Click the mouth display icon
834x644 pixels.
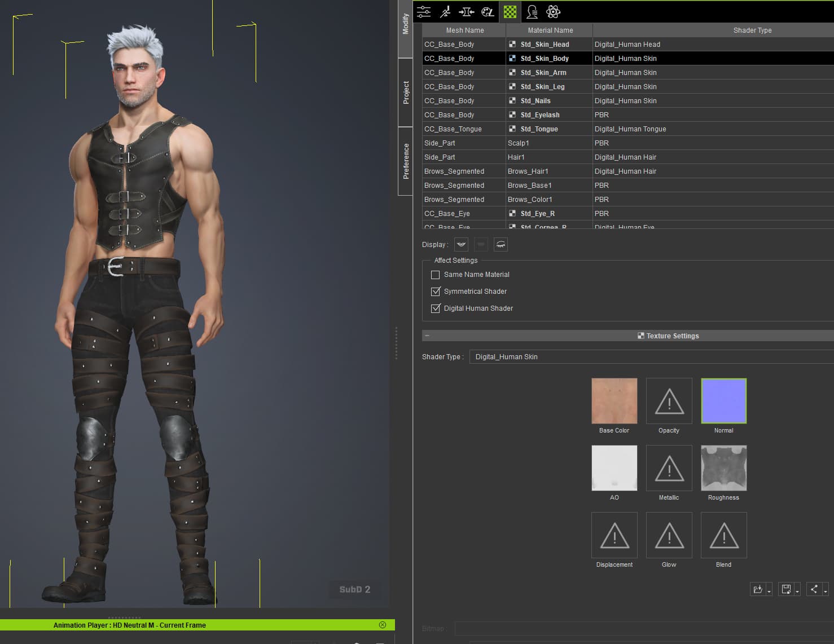coord(462,244)
